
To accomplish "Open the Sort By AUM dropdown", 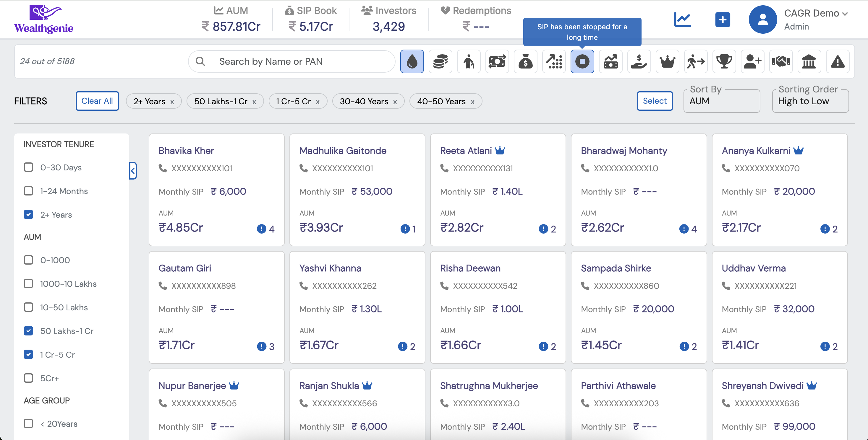I will tap(722, 101).
